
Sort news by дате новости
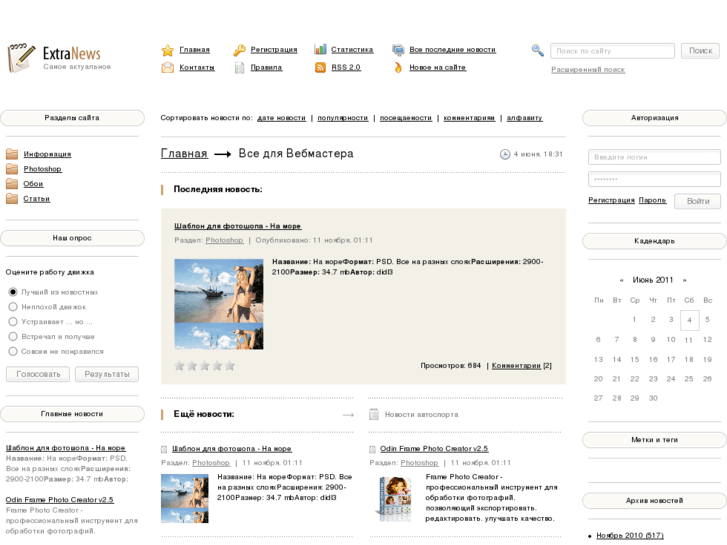tap(281, 118)
